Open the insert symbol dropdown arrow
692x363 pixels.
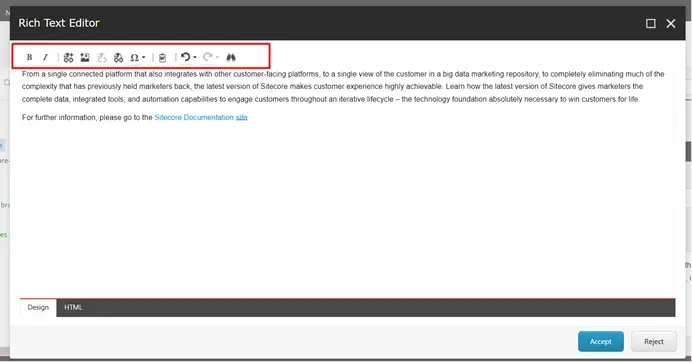143,57
